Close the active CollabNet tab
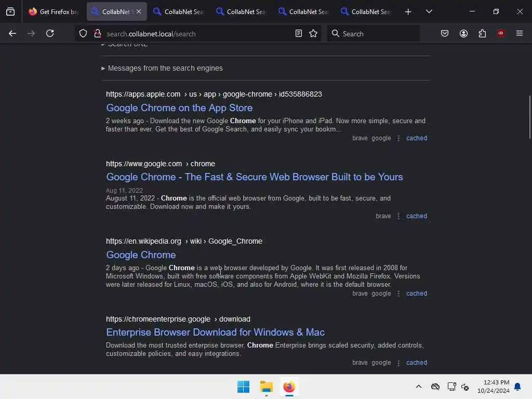The image size is (532, 399). [139, 11]
